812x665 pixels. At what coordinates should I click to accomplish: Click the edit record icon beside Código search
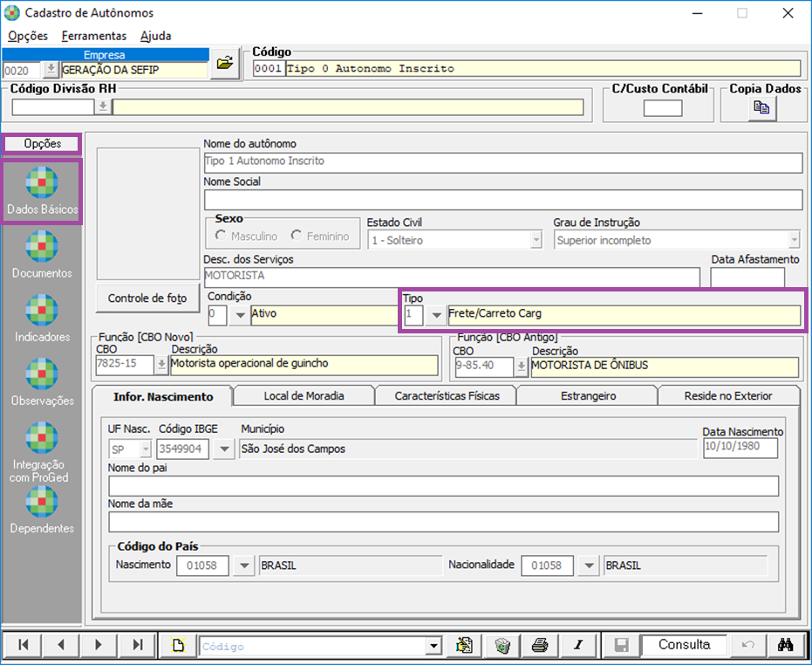click(x=464, y=645)
